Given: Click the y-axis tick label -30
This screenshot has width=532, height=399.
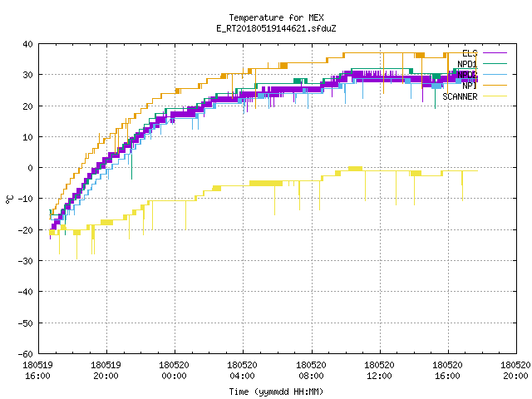Looking at the screenshot, I should (26, 261).
